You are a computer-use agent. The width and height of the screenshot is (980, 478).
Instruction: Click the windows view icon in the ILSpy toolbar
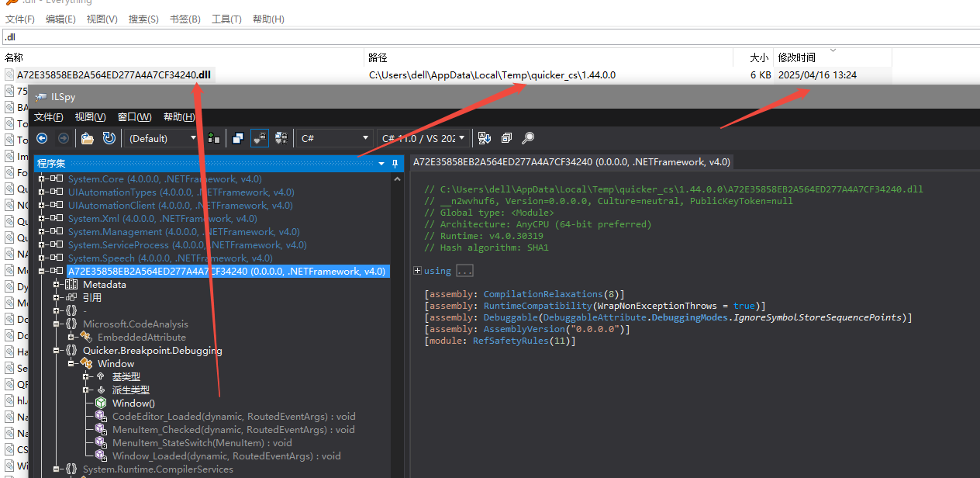[x=238, y=138]
